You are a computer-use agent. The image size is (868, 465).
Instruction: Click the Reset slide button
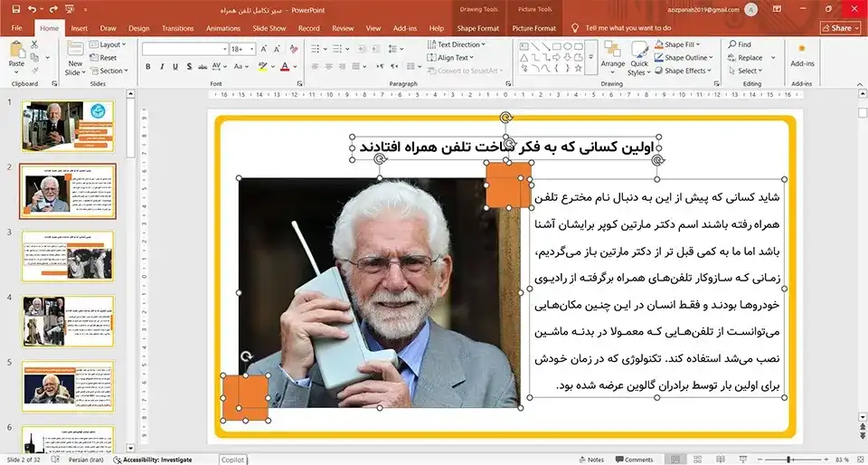(103, 58)
